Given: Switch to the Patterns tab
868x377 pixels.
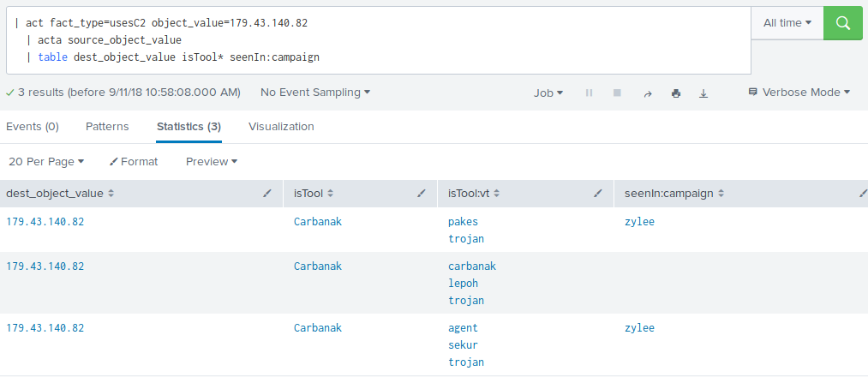Looking at the screenshot, I should 107,127.
